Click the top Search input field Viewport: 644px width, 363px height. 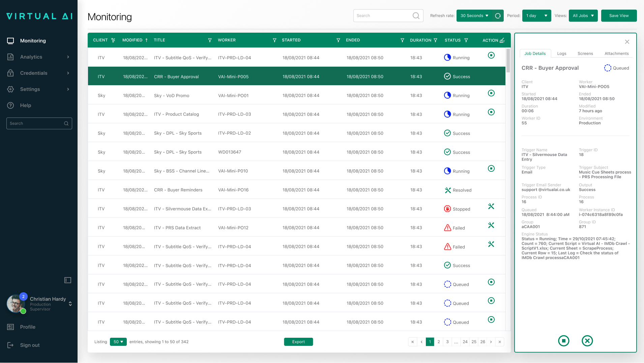(x=383, y=16)
